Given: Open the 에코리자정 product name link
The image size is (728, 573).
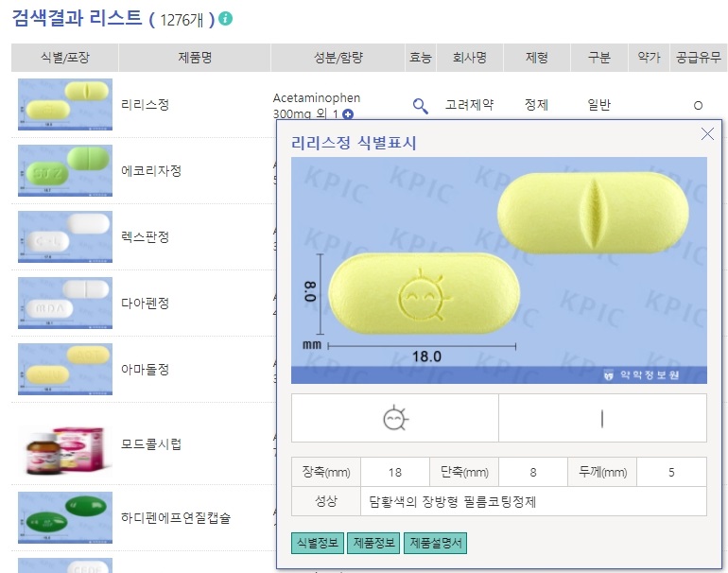Looking at the screenshot, I should [x=151, y=171].
